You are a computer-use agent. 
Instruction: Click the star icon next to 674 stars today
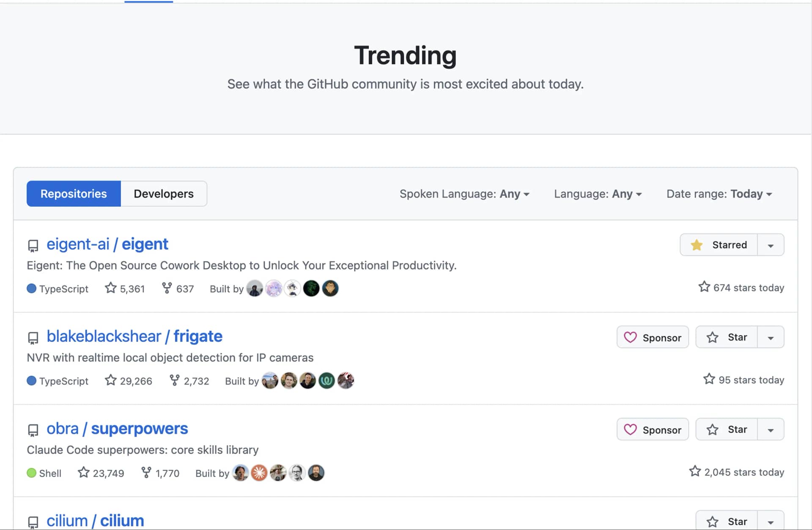click(704, 287)
